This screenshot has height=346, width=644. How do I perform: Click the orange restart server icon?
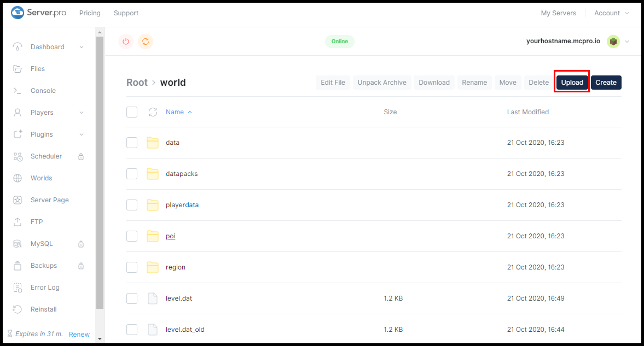pyautogui.click(x=146, y=42)
